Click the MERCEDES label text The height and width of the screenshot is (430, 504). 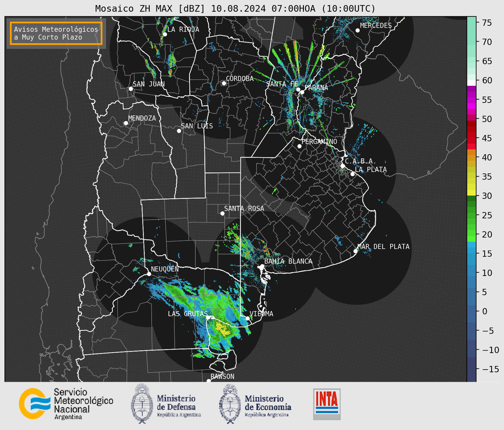[376, 25]
